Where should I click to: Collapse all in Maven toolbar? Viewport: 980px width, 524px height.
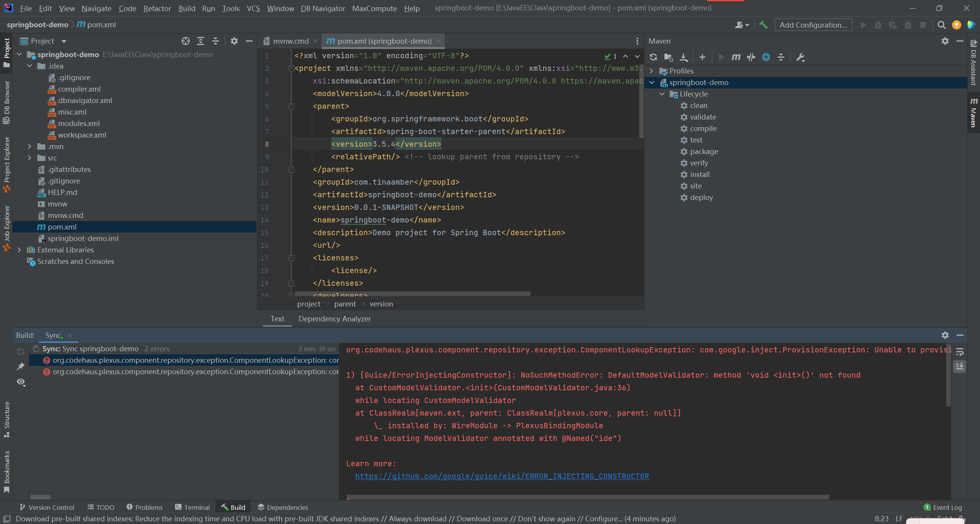781,57
